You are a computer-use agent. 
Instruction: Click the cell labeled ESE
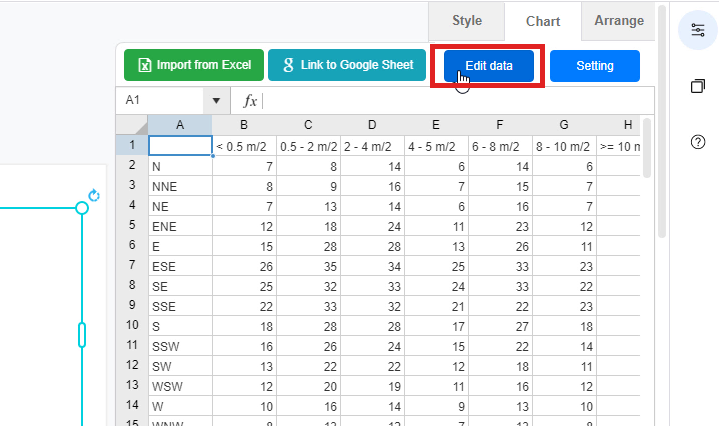[180, 266]
